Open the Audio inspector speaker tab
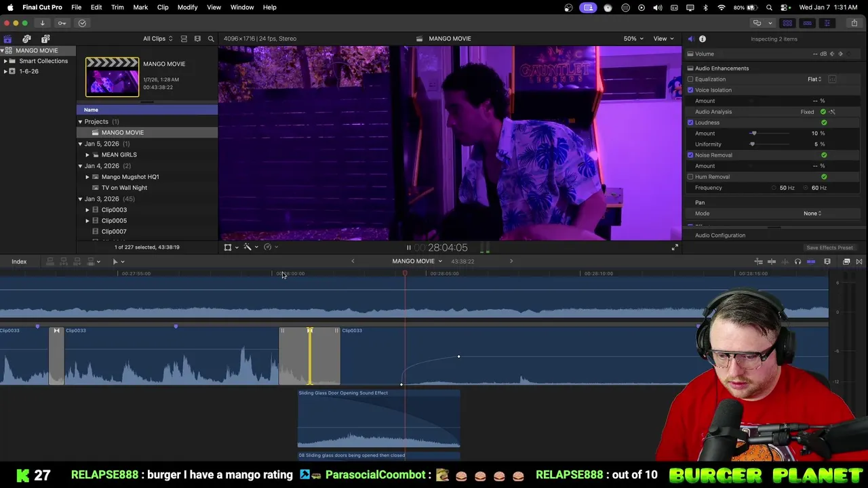 pyautogui.click(x=690, y=39)
